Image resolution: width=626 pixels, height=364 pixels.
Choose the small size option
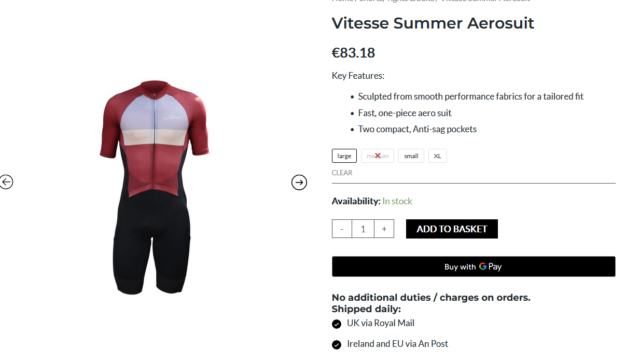tap(411, 156)
